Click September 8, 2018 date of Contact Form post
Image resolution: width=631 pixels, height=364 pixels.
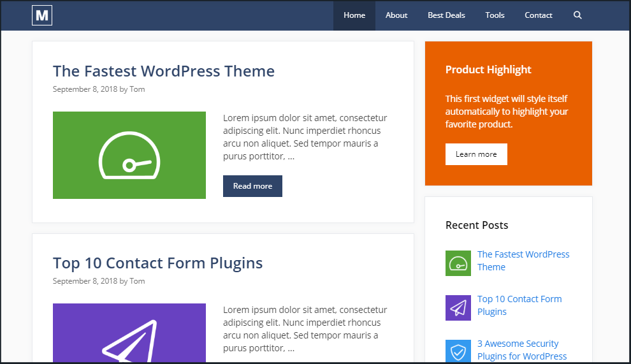click(85, 281)
